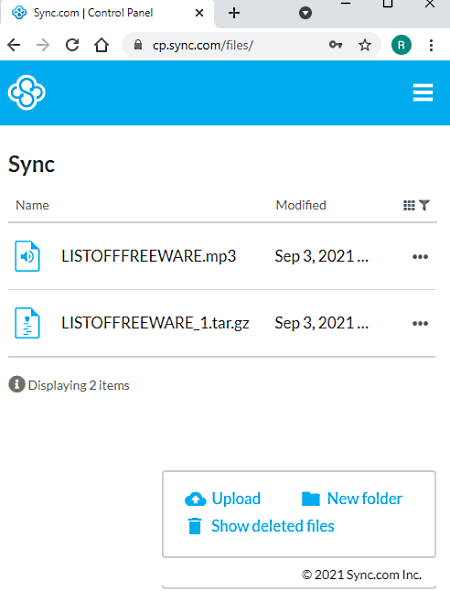The image size is (450, 591).
Task: Open the hamburger menu in header
Action: [423, 93]
